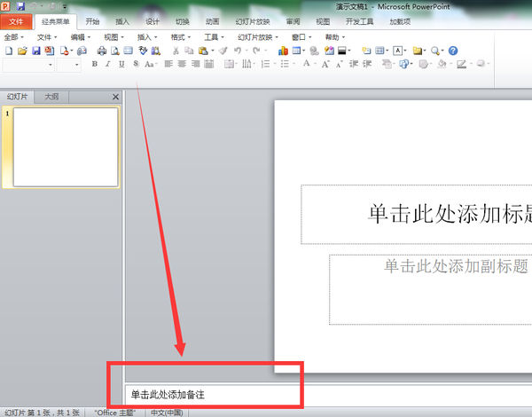The image size is (532, 417).
Task: Open the font name dropdown
Action: pyautogui.click(x=51, y=65)
